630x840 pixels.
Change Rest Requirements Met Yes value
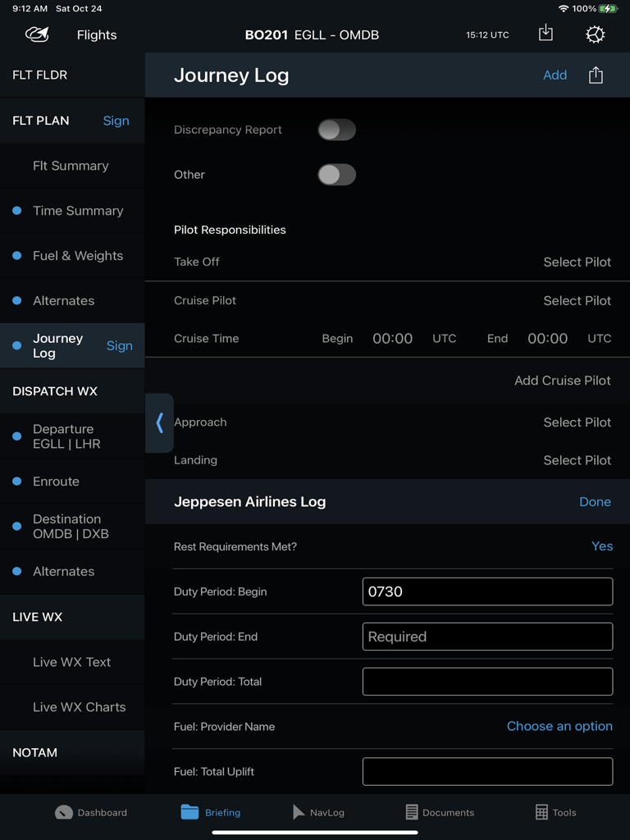602,546
